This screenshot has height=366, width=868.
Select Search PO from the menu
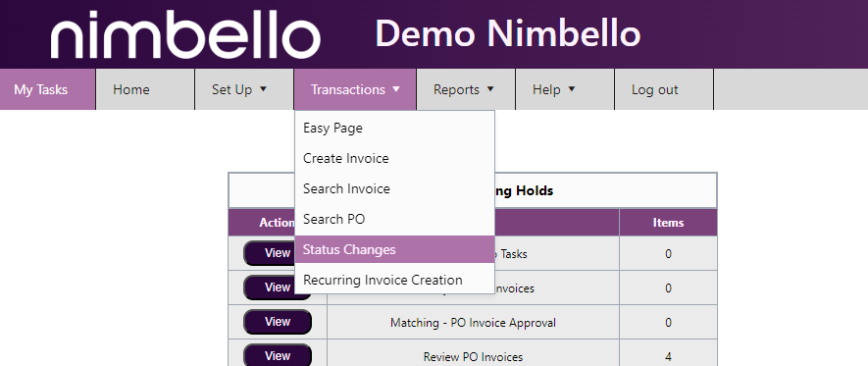tap(394, 219)
